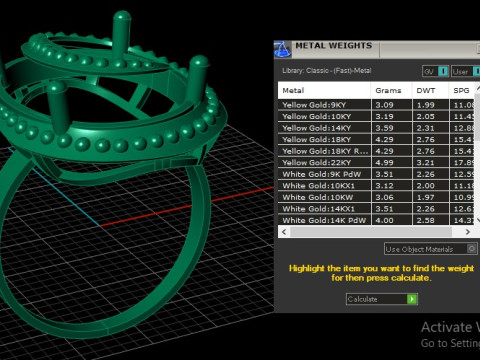Screen dimensions: 480x360
Task: Click the 2.58 DWT cell for 14K PdW
Action: click(x=430, y=220)
